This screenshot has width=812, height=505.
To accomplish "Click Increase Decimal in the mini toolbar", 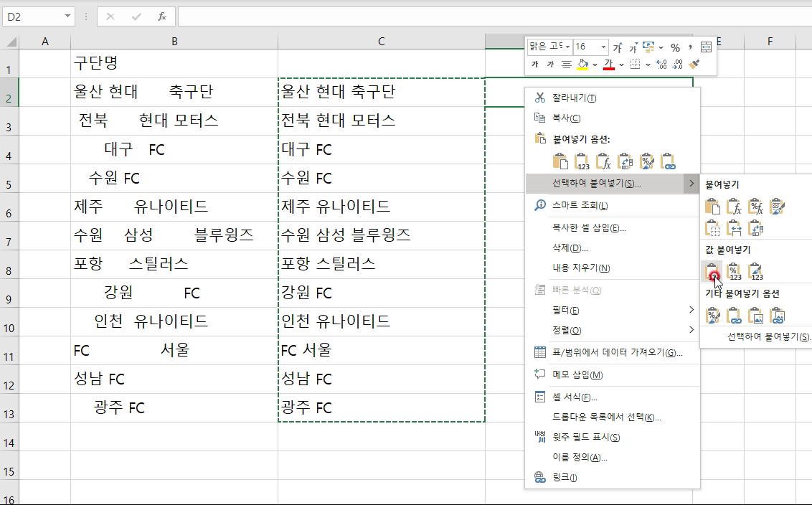I will pyautogui.click(x=661, y=65).
